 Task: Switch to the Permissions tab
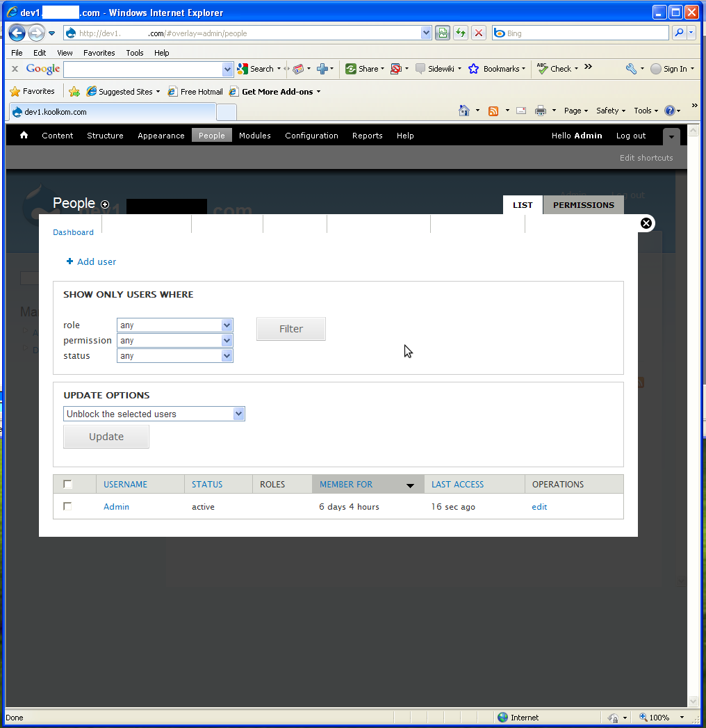pos(584,204)
